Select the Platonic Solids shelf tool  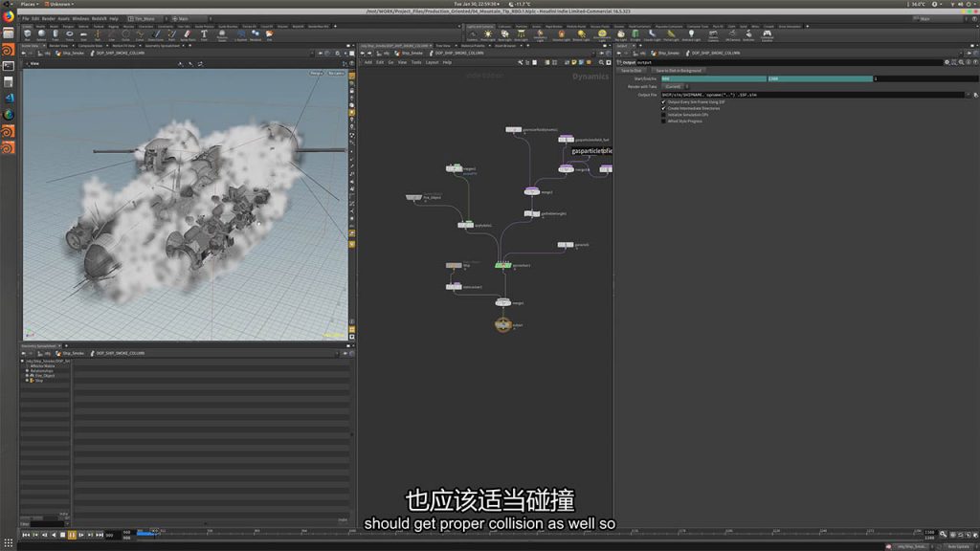(222, 35)
